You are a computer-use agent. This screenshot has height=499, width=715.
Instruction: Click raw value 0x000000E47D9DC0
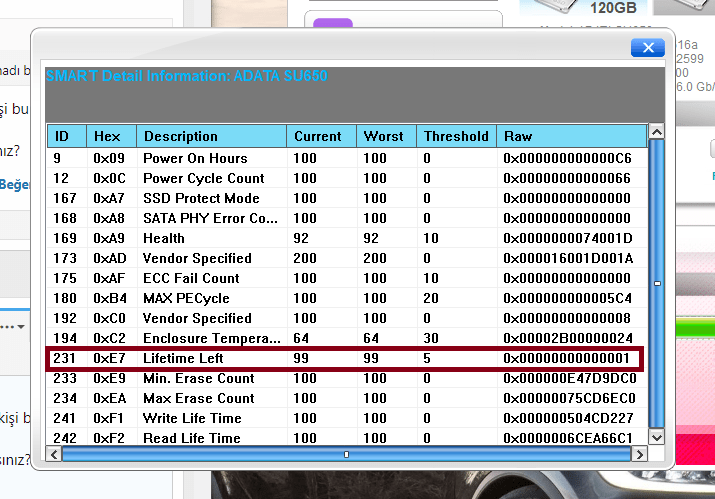point(570,379)
